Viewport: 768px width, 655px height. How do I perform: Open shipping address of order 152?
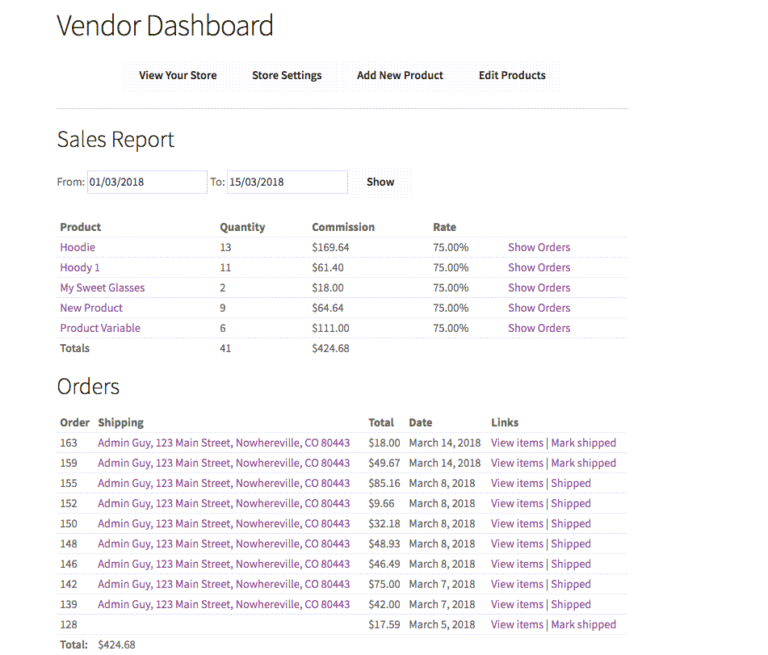pos(224,503)
